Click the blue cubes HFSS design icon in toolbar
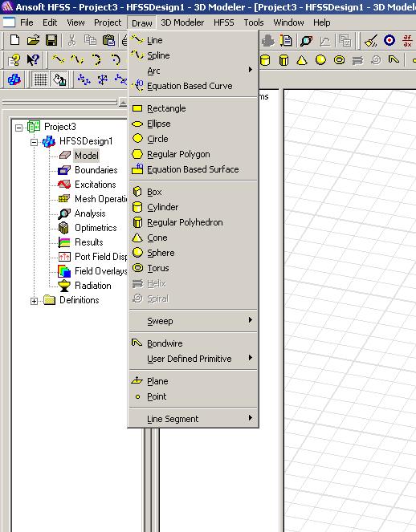The image size is (416, 532). coord(14,80)
